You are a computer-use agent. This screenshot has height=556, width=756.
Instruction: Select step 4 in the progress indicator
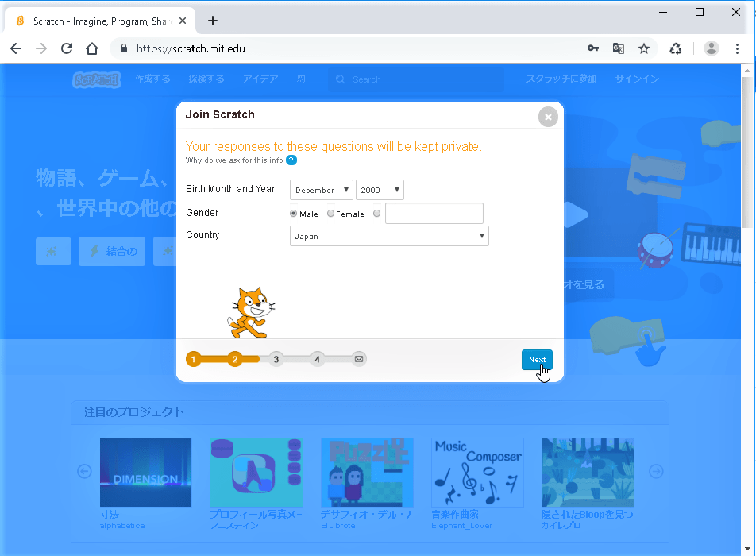318,359
